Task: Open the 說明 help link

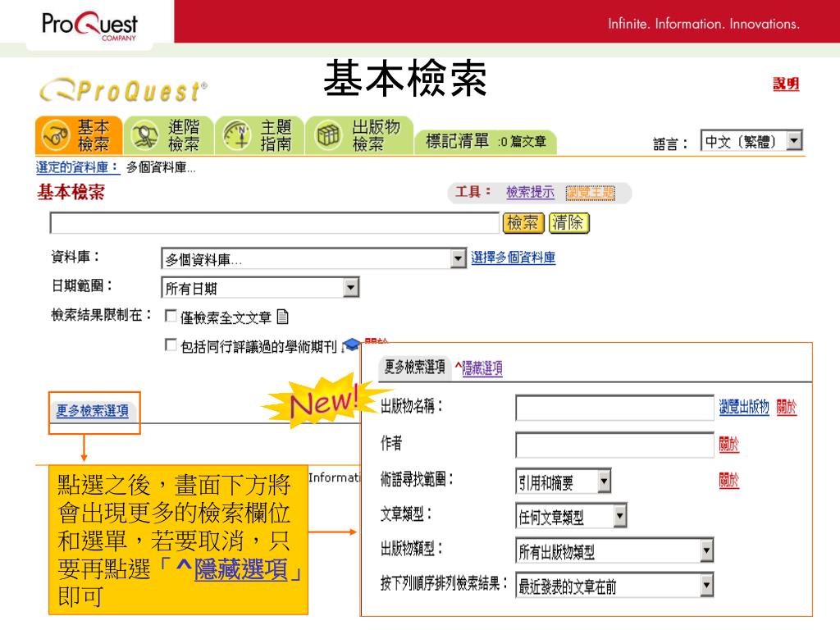Action: 786,84
